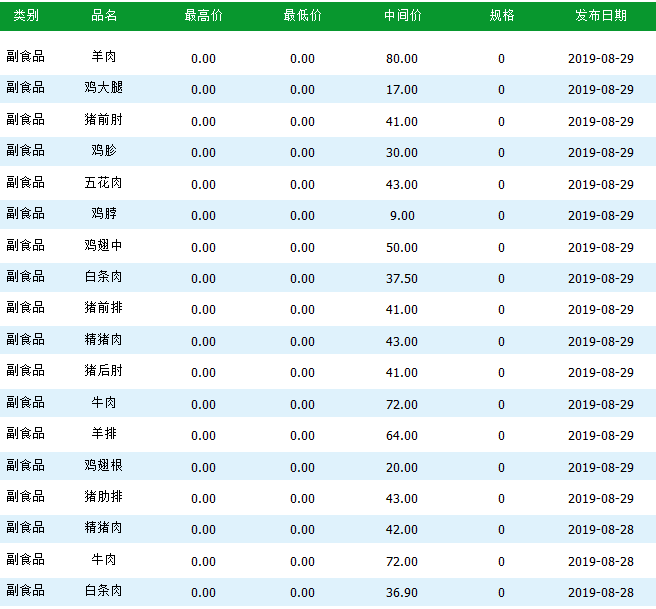Click the 64.00 middle price for 羊排

click(402, 436)
